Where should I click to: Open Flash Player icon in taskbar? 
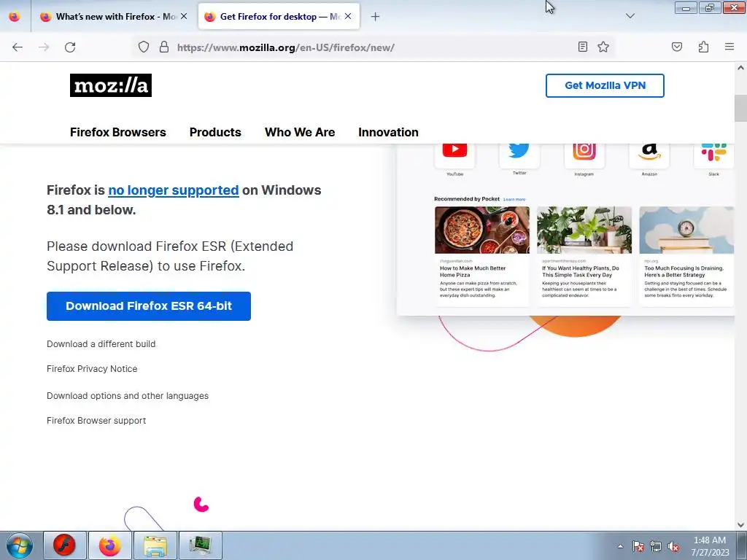(x=65, y=545)
